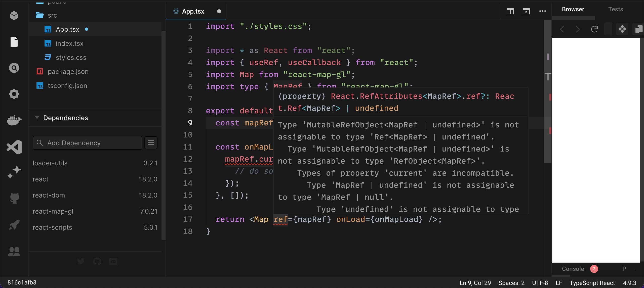Screen dimensions: 644x288
Task: Open the editor options ellipsis menu
Action: [x=543, y=11]
